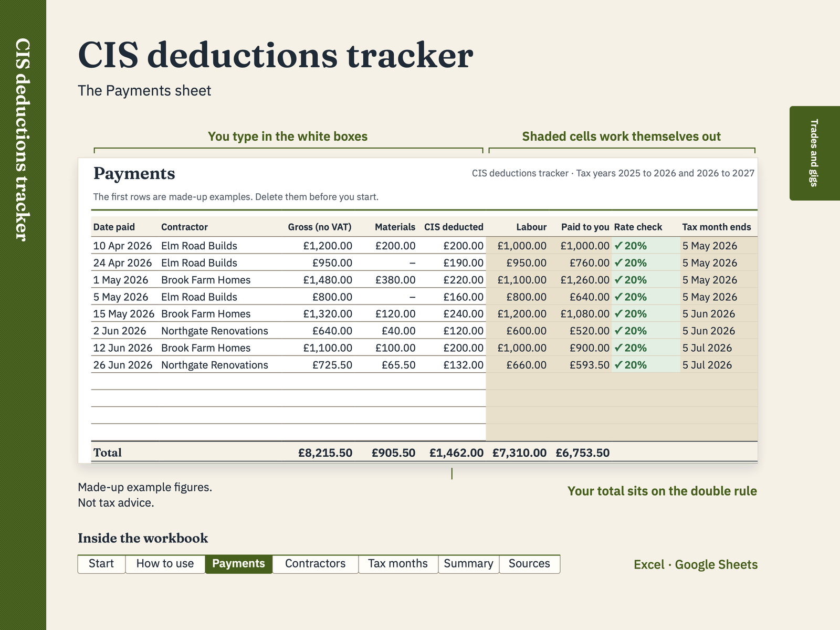
Task: Click total paid to you £6,753.50
Action: (x=583, y=453)
